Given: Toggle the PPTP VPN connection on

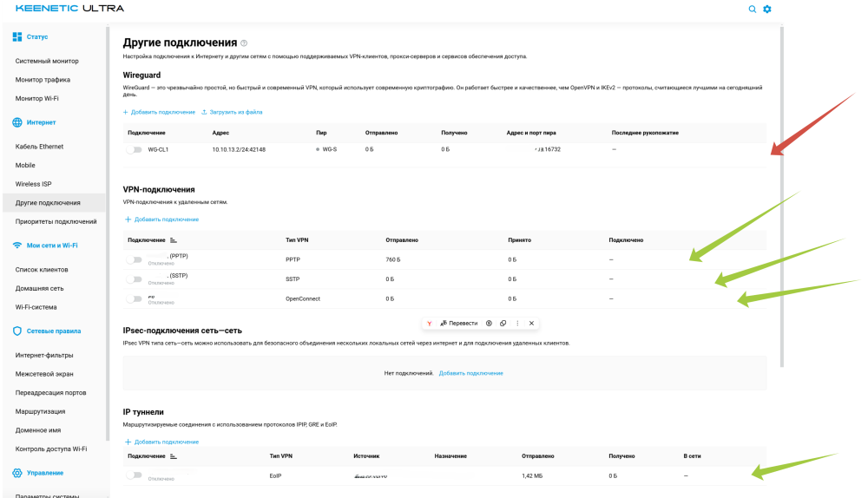Looking at the screenshot, I should point(134,259).
